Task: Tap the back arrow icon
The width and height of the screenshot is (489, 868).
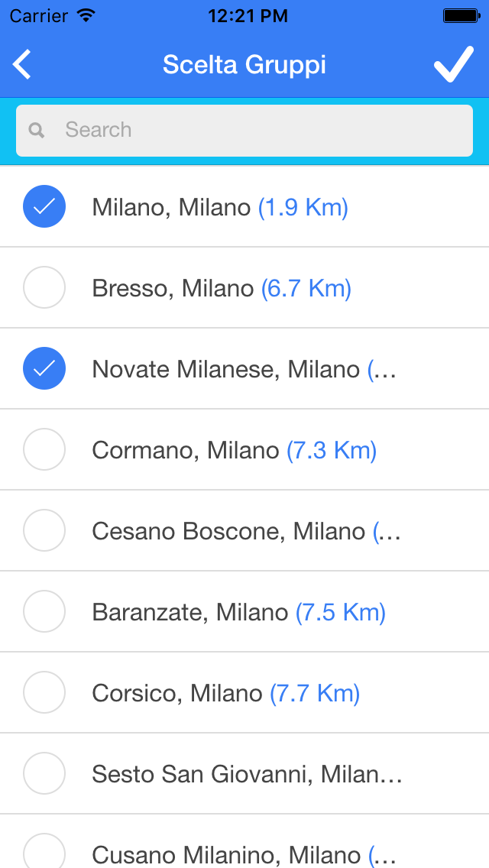Action: point(22,65)
